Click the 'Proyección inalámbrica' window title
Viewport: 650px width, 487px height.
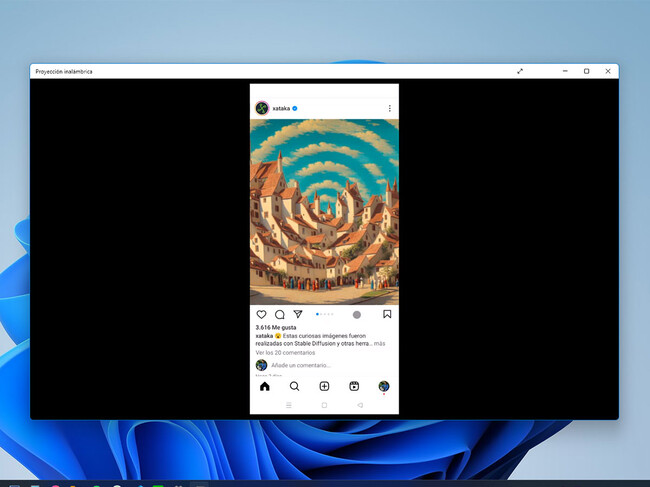click(x=64, y=72)
